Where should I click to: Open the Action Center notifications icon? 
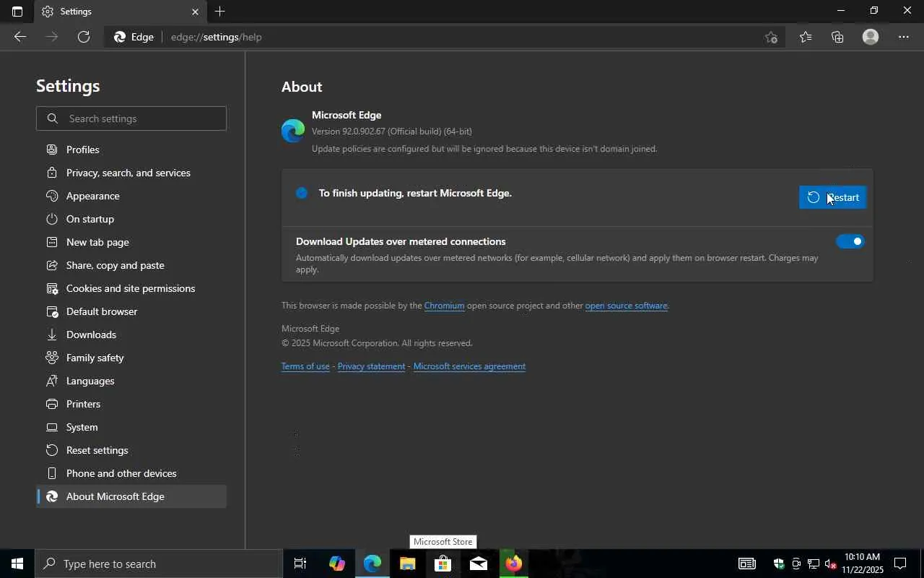900,564
